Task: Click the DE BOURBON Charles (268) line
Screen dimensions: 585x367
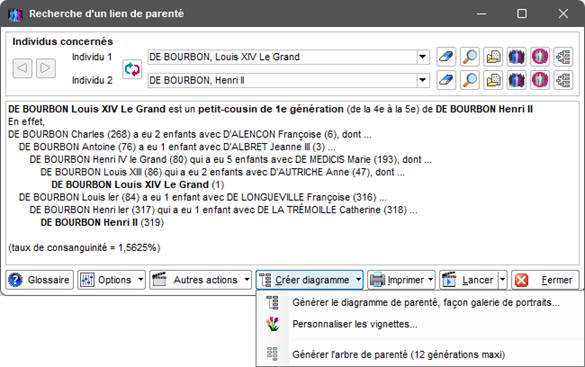Action: point(190,134)
